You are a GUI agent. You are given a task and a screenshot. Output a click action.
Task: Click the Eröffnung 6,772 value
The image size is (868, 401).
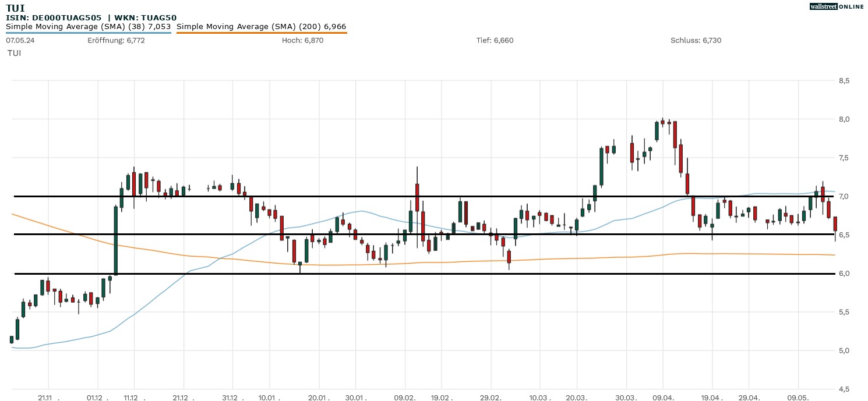point(116,40)
